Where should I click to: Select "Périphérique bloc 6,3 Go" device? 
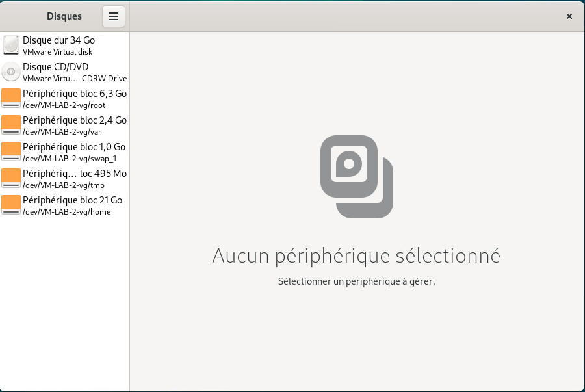pos(74,94)
